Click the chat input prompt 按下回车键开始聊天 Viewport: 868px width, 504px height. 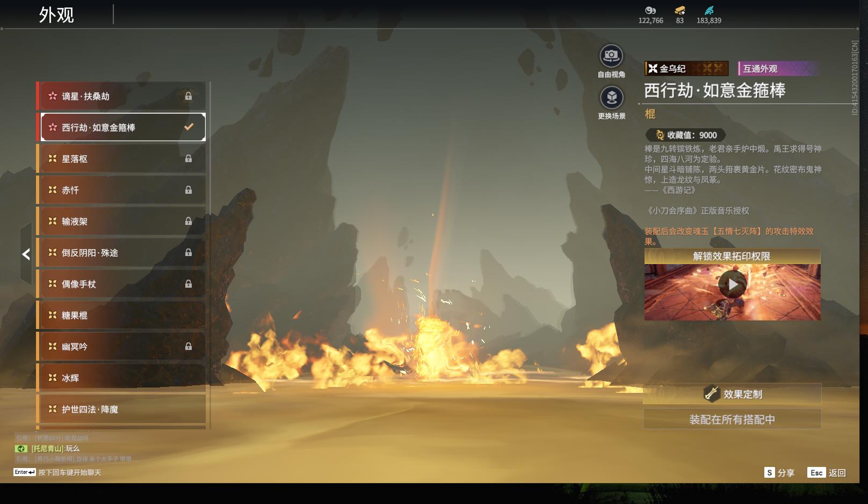pyautogui.click(x=70, y=472)
